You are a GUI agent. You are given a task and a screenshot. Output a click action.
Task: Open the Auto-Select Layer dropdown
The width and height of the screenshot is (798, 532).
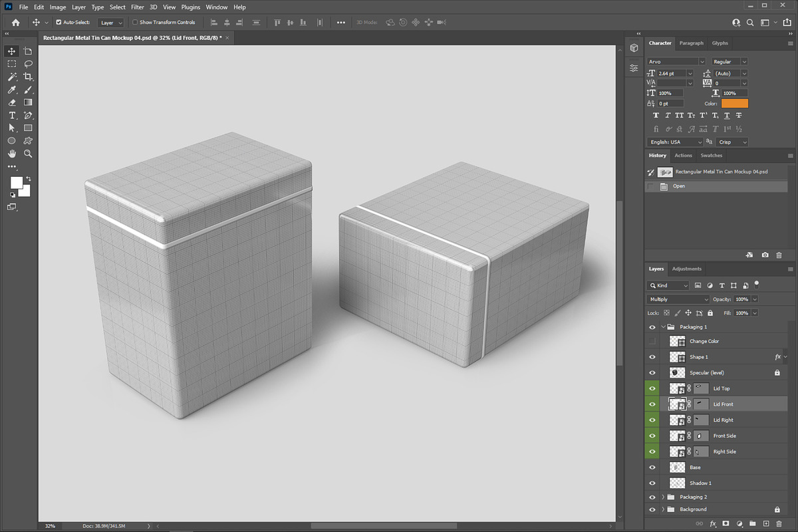pyautogui.click(x=110, y=23)
